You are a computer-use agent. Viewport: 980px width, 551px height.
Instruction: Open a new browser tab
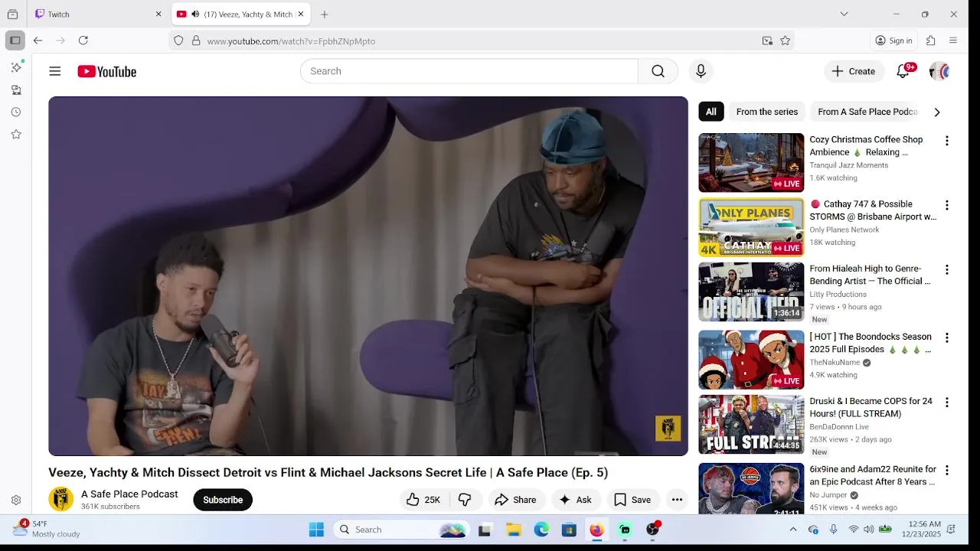coord(325,14)
